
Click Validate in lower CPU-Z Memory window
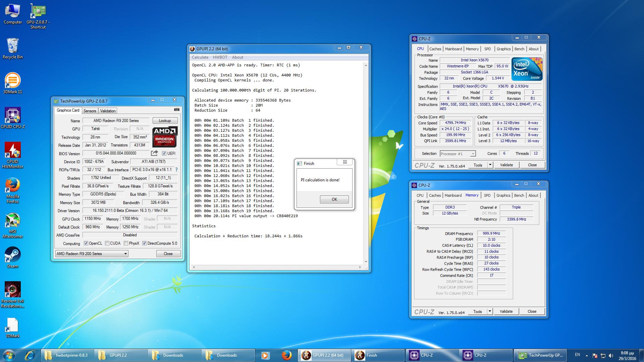[506, 311]
